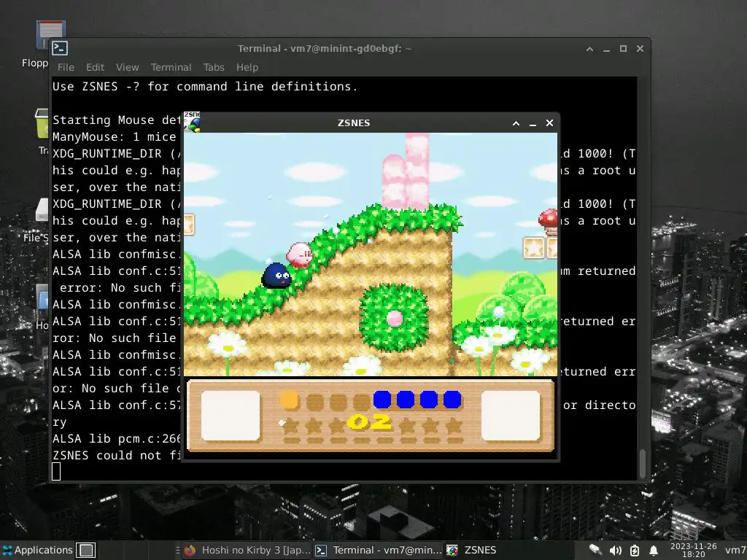Open the power manager battery tray icon

(635, 551)
